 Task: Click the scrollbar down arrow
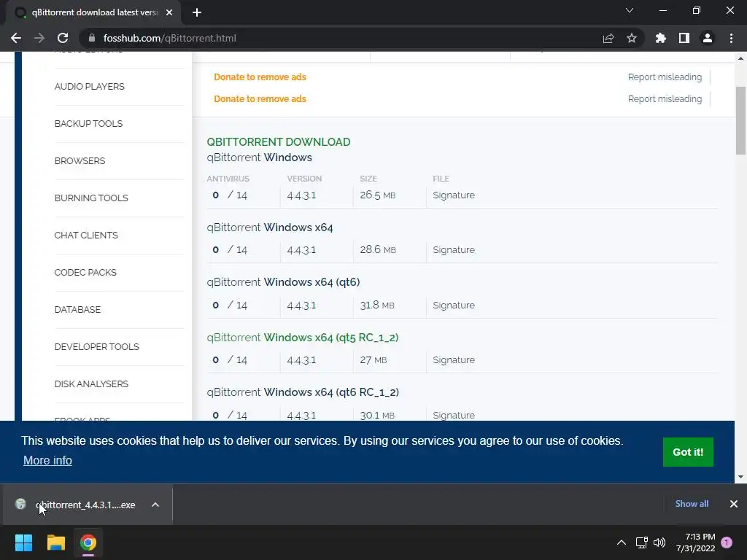point(740,477)
